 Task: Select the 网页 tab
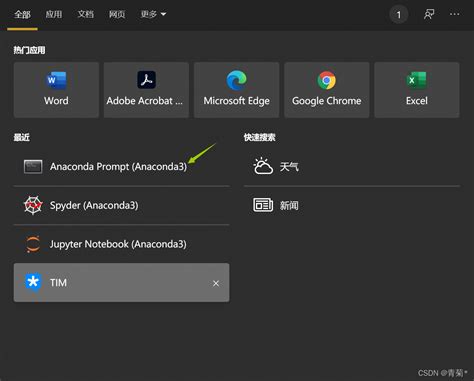coord(117,14)
